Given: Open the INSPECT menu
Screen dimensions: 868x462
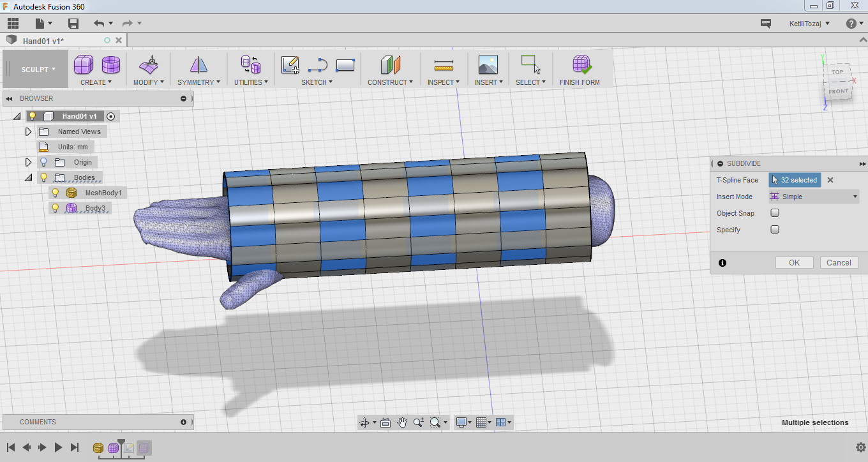Looking at the screenshot, I should pos(443,82).
